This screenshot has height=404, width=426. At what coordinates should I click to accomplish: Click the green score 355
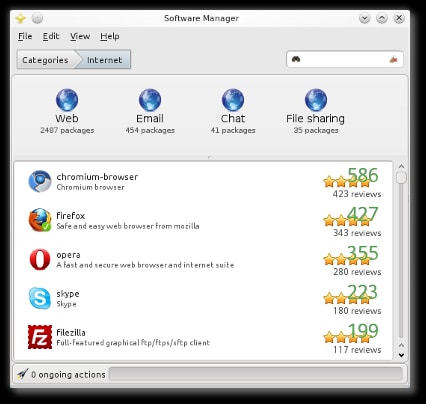[x=363, y=253]
